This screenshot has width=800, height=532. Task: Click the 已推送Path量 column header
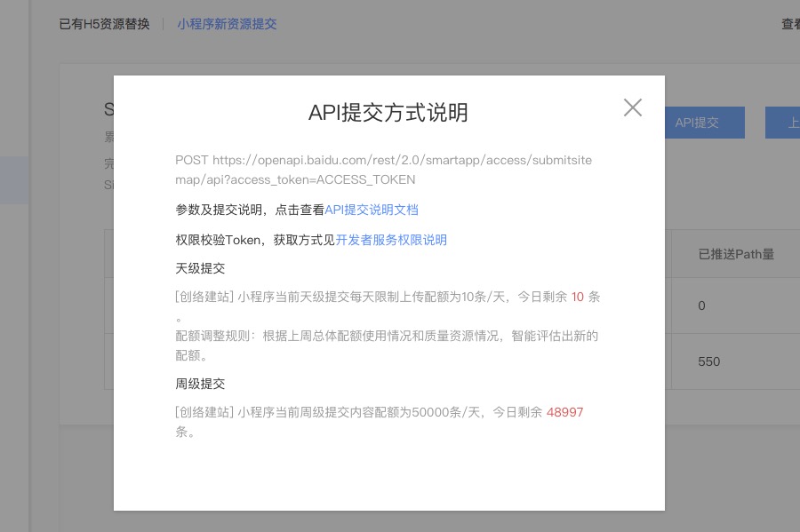click(737, 254)
